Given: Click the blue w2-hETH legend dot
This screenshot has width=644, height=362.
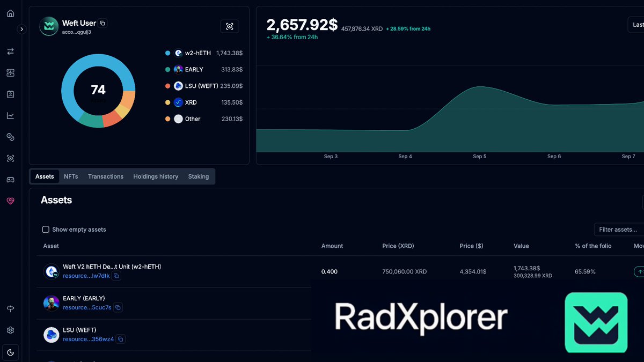Looking at the screenshot, I should (x=168, y=53).
